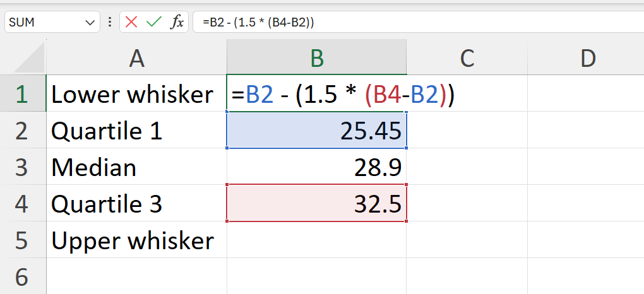This screenshot has height=294, width=644.
Task: Open the Insert Function fx dialog
Action: [x=177, y=22]
